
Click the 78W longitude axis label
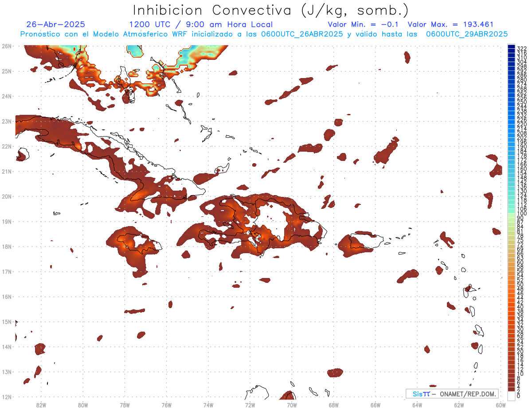click(125, 404)
